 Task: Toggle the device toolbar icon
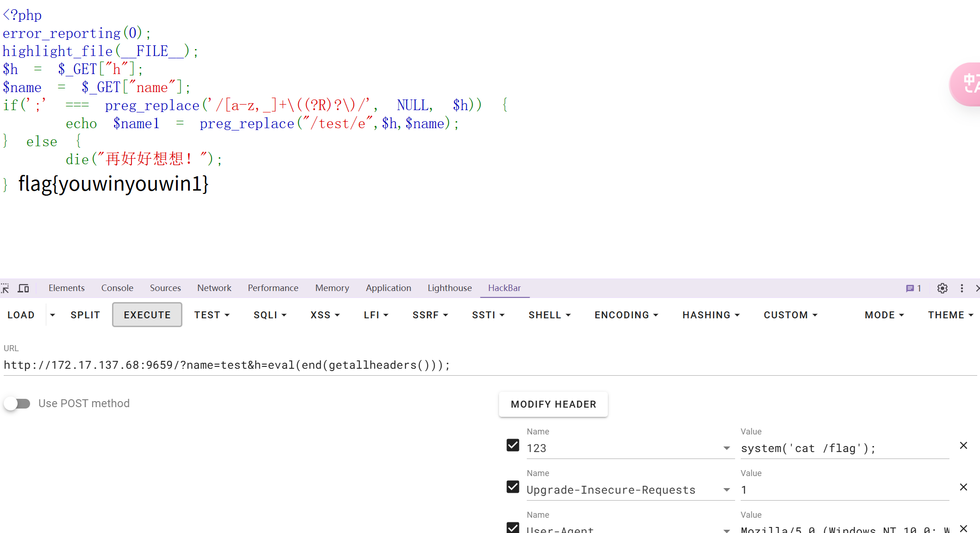[23, 288]
